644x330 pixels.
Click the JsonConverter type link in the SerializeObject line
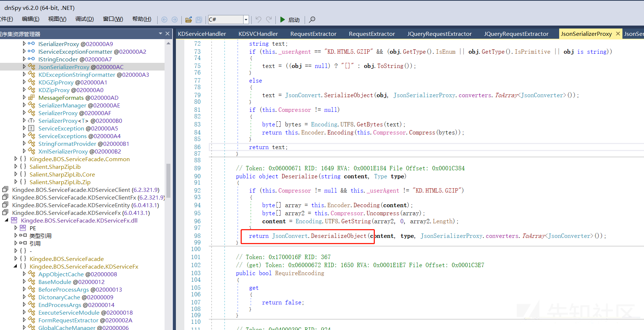[543, 95]
